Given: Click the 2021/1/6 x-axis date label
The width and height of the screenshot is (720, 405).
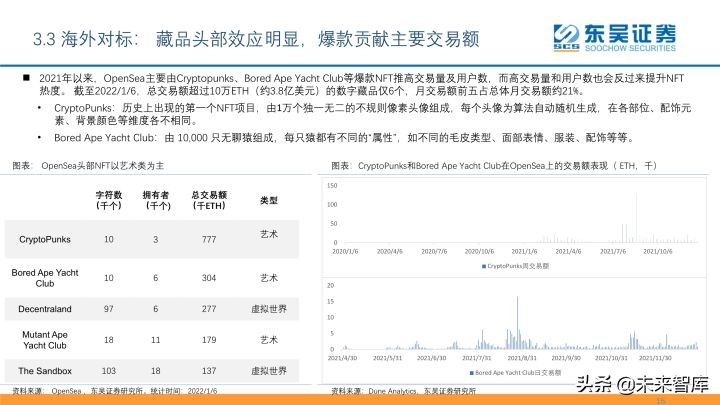Looking at the screenshot, I should click(524, 251).
